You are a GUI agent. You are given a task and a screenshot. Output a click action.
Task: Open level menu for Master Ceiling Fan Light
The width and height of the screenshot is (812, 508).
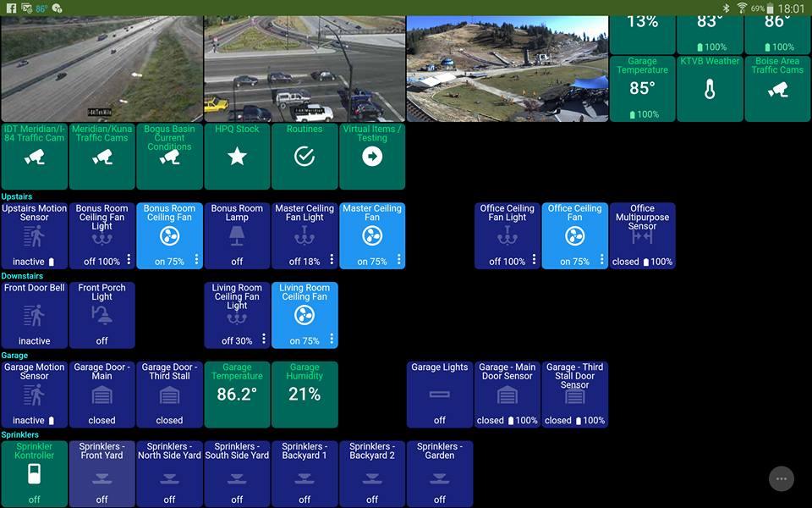coord(332,259)
